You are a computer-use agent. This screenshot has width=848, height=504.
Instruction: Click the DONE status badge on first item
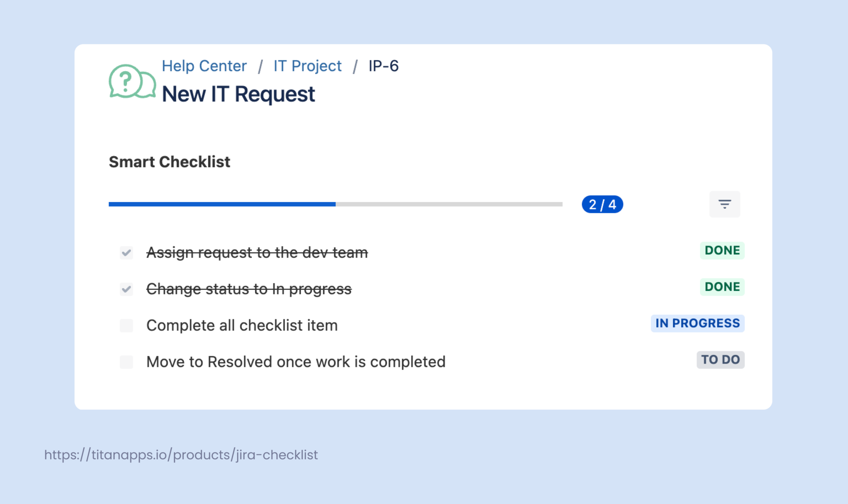pos(721,250)
